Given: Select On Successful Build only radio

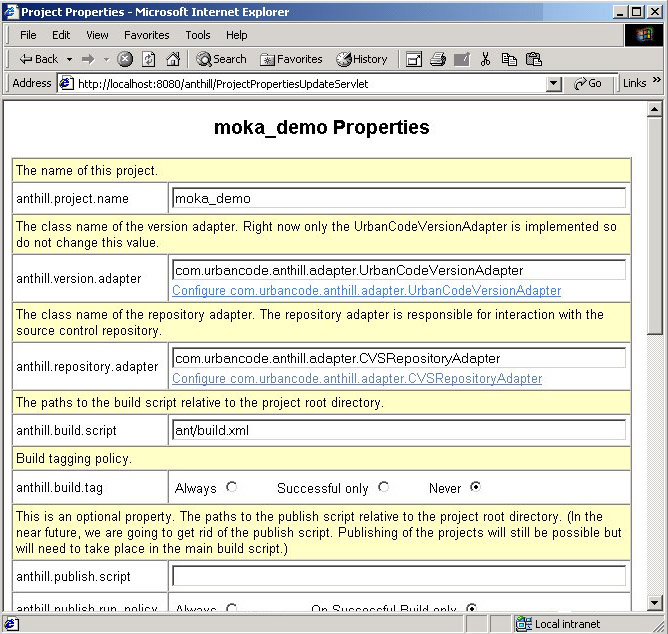Looking at the screenshot, I should [x=471, y=608].
